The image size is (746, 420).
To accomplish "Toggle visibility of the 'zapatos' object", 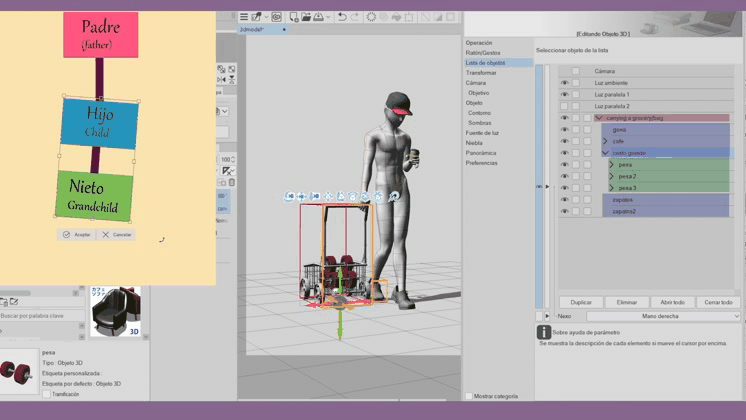I will pos(564,199).
